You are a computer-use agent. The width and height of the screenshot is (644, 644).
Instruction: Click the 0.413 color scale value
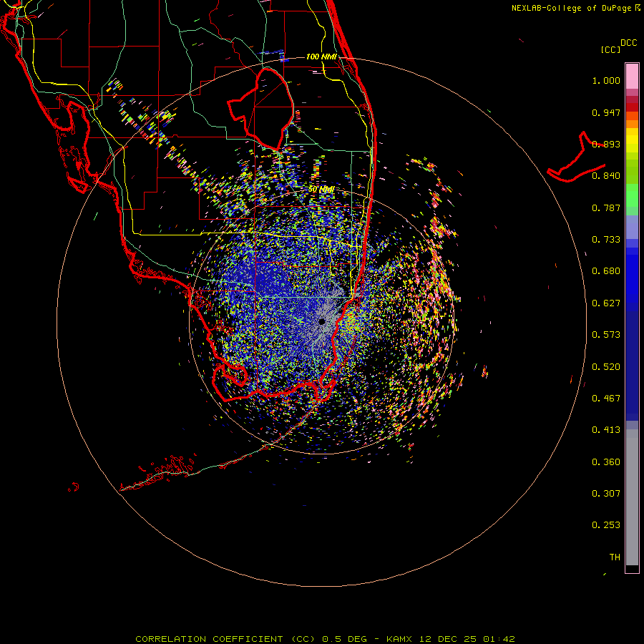(x=606, y=430)
